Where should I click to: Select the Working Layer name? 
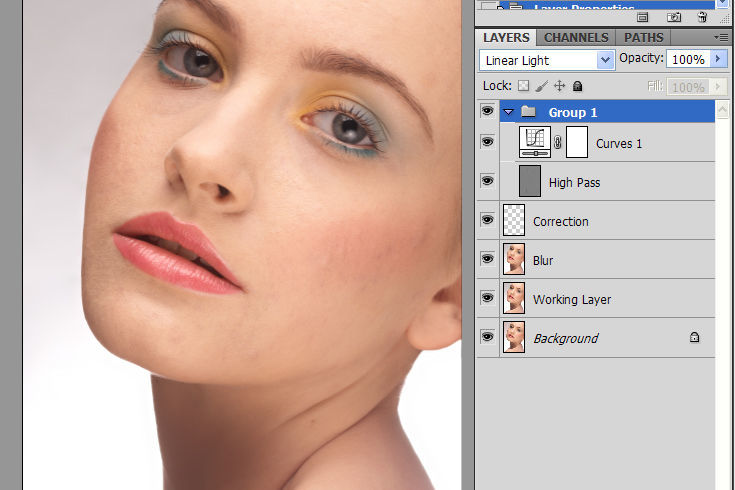click(x=572, y=299)
